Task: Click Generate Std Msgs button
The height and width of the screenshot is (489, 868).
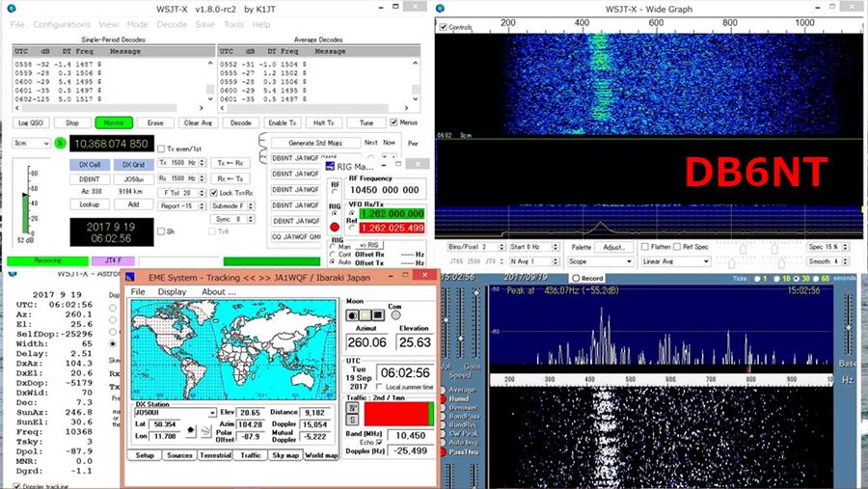Action: point(315,143)
